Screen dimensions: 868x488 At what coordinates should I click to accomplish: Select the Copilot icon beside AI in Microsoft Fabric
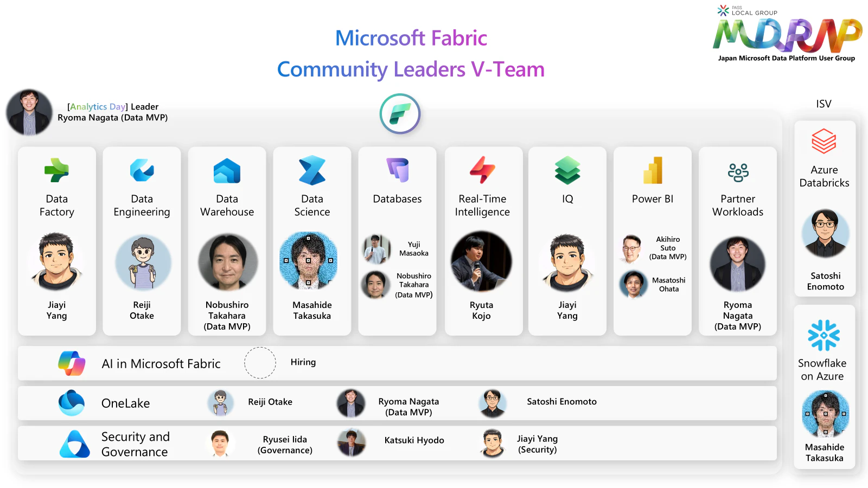pyautogui.click(x=72, y=363)
